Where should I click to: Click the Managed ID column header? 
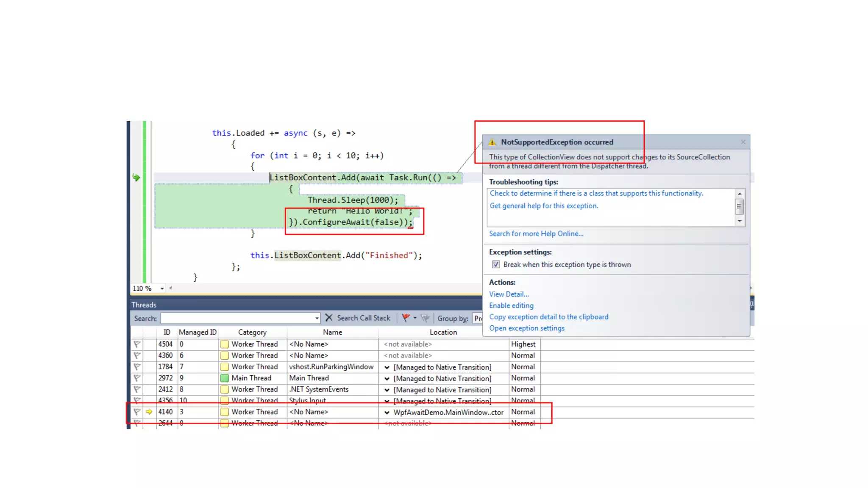[198, 333]
